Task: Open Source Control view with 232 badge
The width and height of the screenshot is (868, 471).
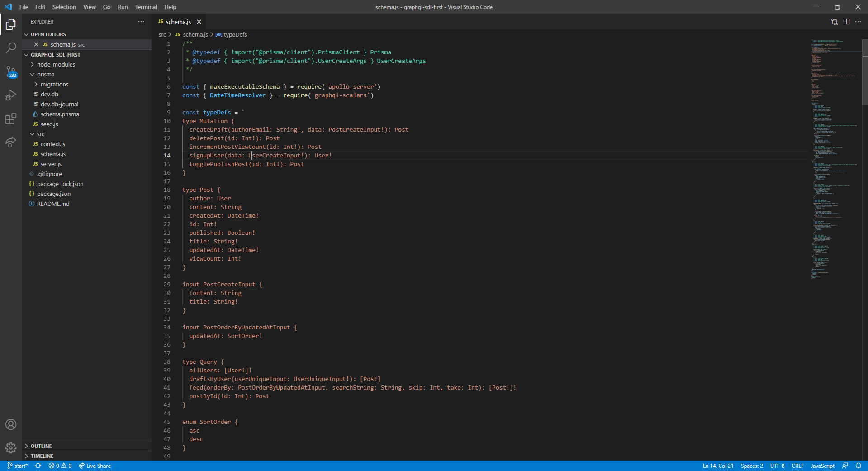Action: [11, 71]
